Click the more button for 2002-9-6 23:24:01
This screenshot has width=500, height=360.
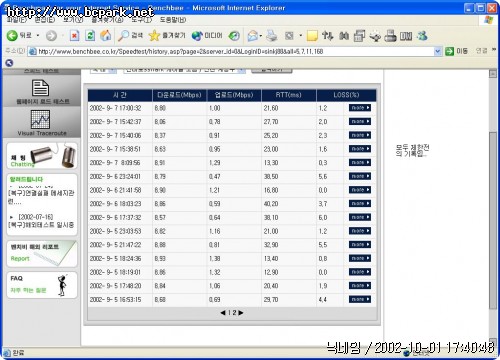click(360, 176)
